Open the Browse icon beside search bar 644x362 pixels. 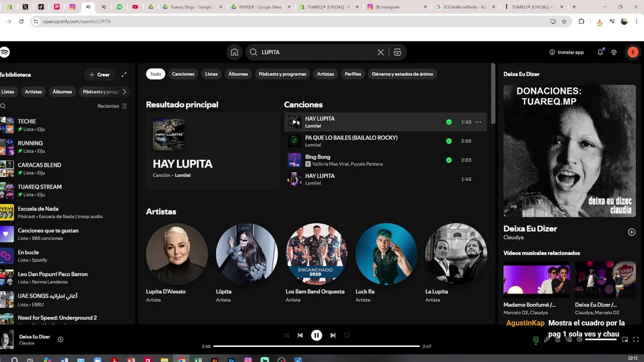pyautogui.click(x=397, y=52)
